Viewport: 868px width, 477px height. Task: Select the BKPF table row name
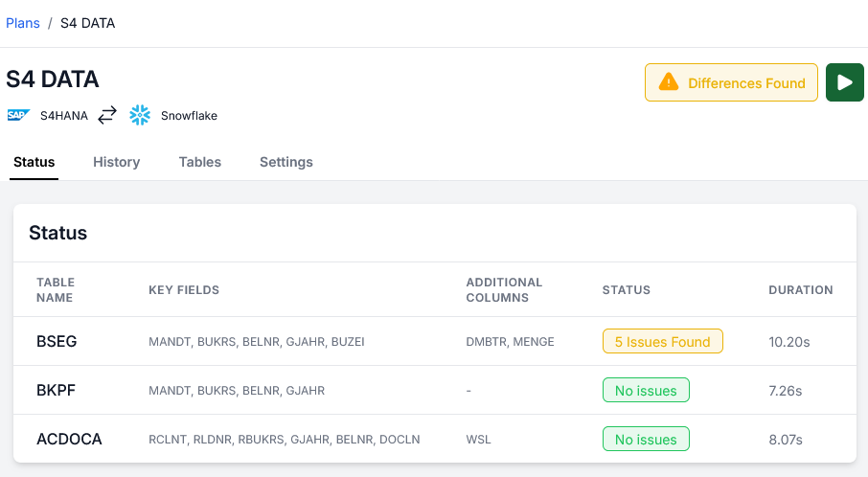[57, 391]
